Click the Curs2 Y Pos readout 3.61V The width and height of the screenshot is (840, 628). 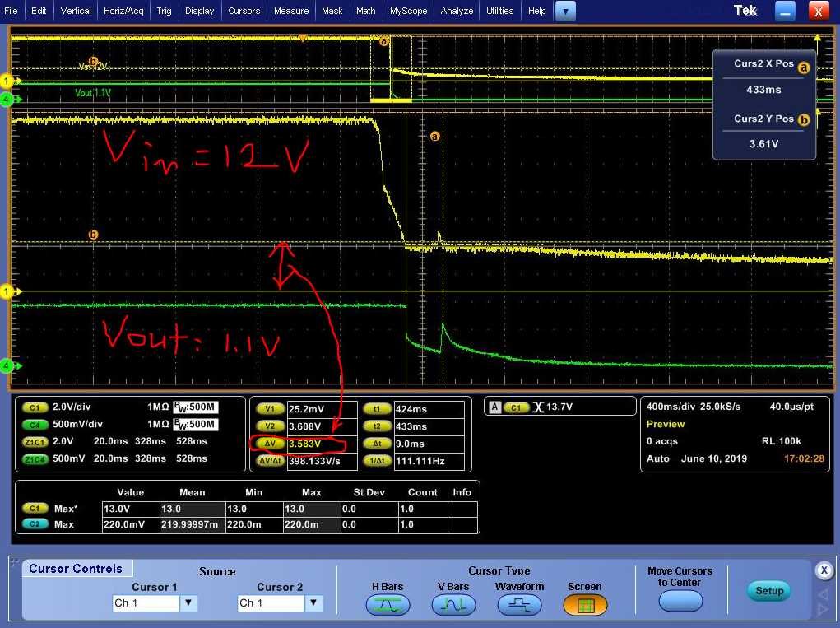763,143
